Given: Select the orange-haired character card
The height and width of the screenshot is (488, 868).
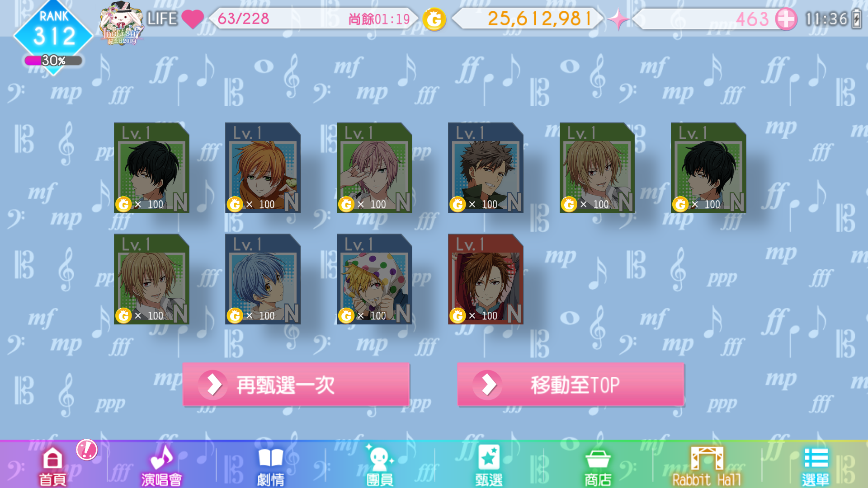Looking at the screenshot, I should pyautogui.click(x=263, y=168).
